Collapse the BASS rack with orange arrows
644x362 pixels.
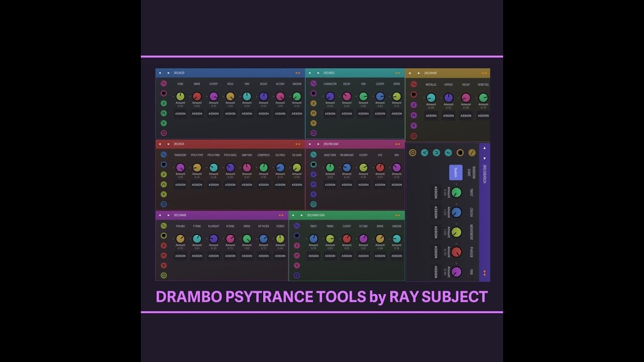pyautogui.click(x=397, y=73)
